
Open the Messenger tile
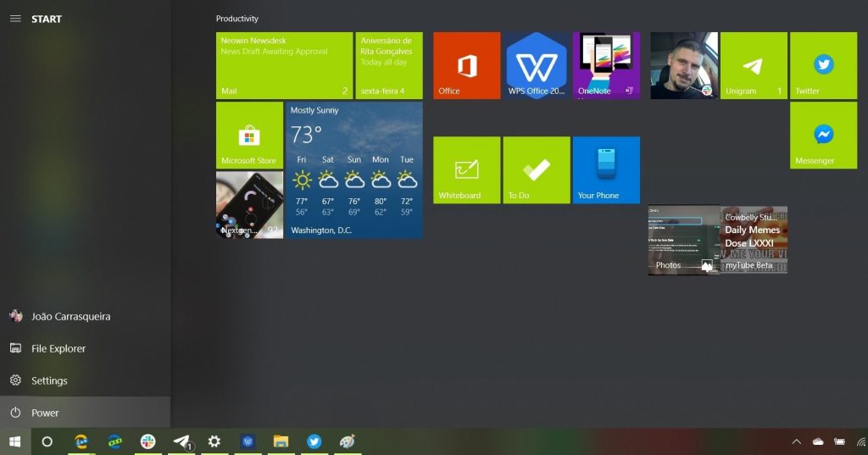point(823,136)
